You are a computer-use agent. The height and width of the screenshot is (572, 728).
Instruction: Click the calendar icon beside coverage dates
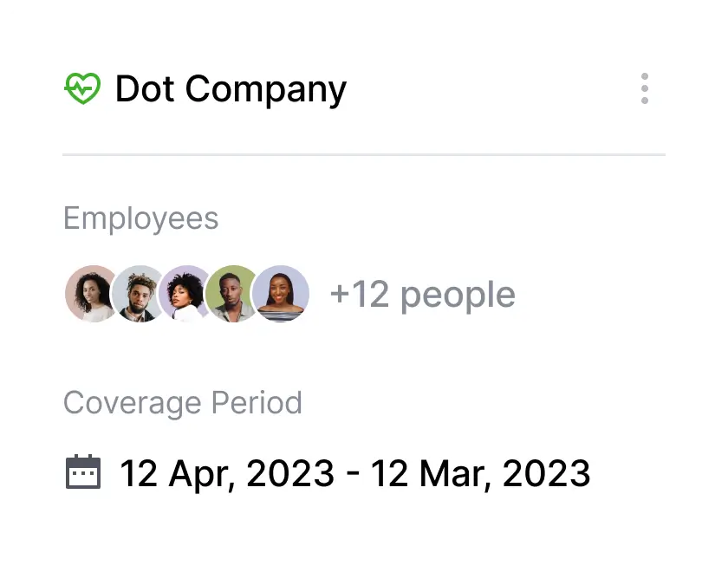(x=83, y=472)
